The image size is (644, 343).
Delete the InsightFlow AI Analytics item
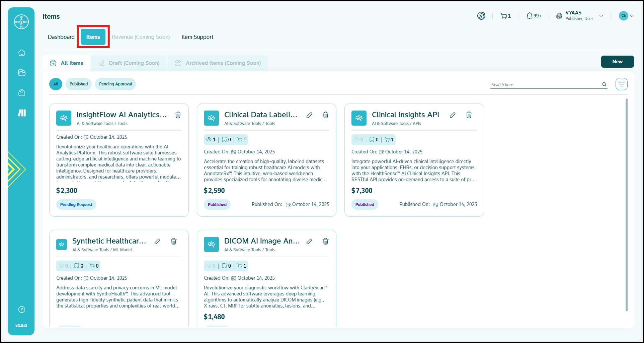(x=178, y=115)
